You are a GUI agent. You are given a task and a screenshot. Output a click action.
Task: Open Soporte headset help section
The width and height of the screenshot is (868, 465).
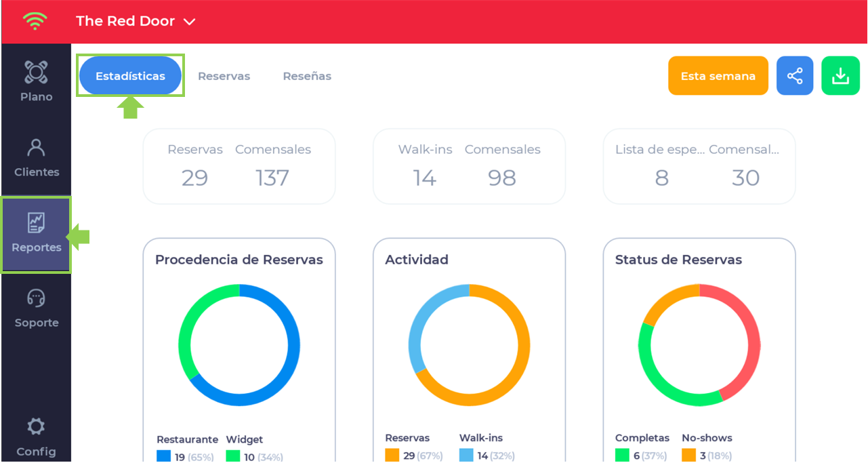(x=36, y=308)
